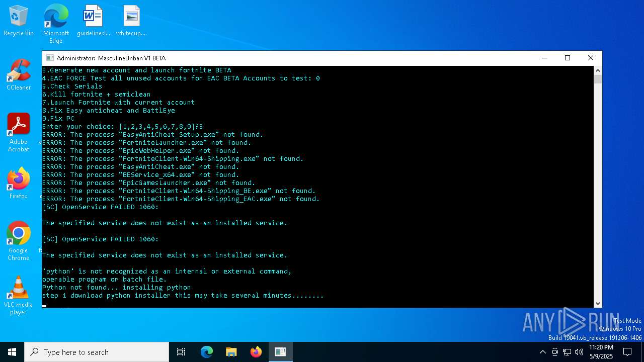Click line '4.EAC FORCE Test all unused accounts'
Screen dimensions: 644x362
click(x=181, y=78)
